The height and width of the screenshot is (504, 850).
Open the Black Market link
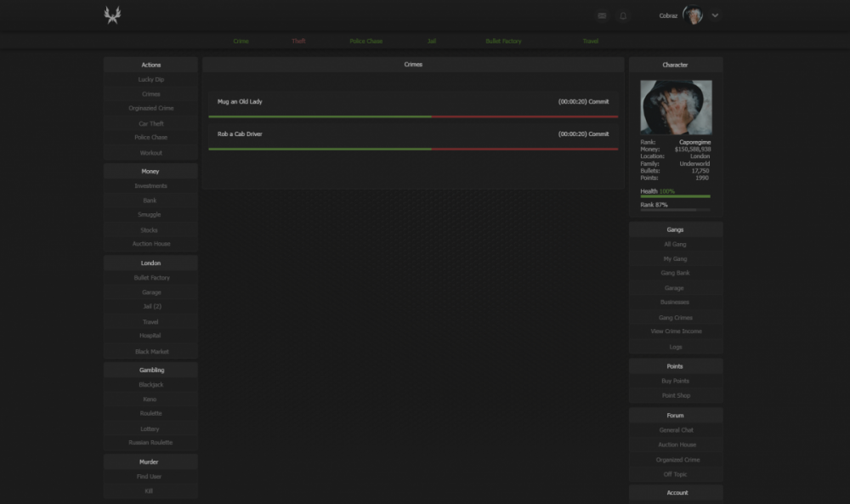151,351
